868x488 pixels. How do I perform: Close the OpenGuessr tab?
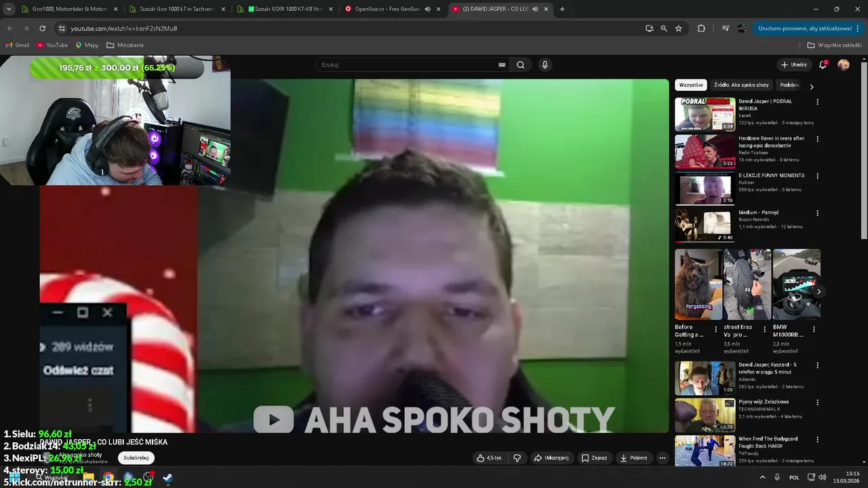point(438,9)
